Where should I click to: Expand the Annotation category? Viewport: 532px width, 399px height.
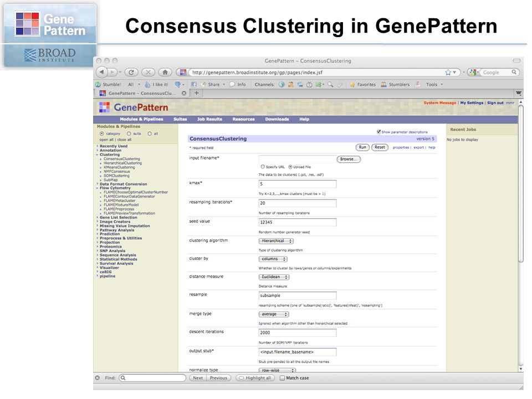pos(97,150)
